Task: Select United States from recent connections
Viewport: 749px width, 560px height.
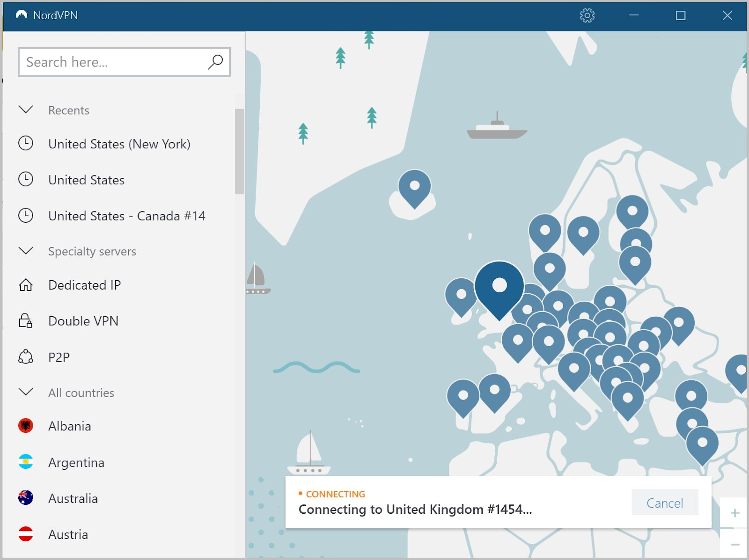Action: coord(86,180)
